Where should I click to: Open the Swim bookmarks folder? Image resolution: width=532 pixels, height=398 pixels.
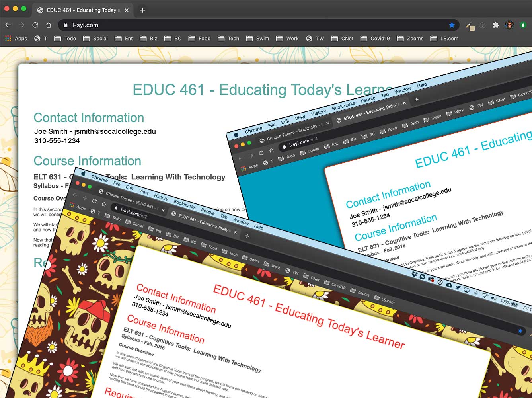[257, 39]
